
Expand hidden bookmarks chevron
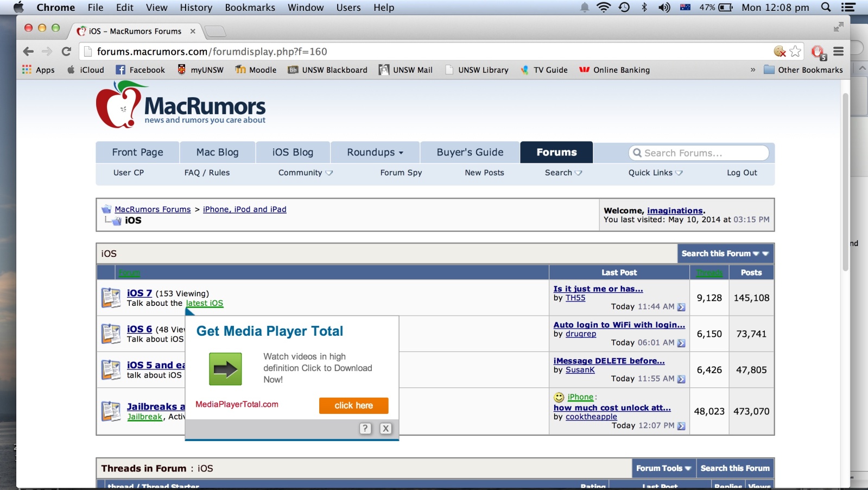coord(752,70)
